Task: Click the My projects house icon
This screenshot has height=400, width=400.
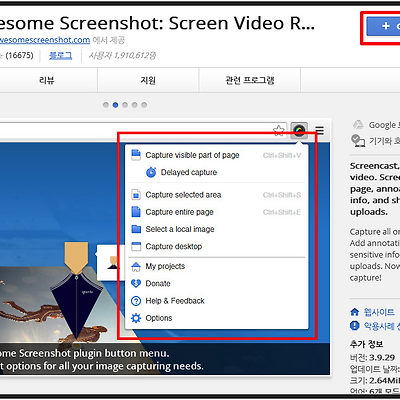Action: (136, 266)
